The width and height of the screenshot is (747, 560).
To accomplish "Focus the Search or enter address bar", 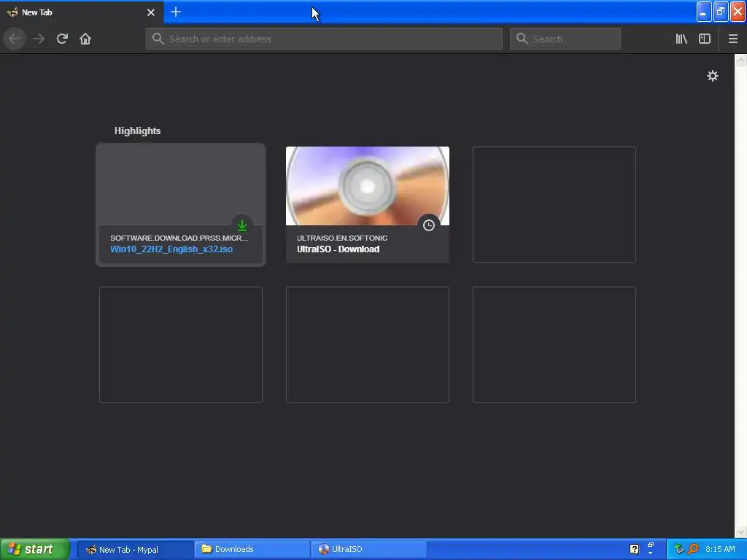I will tap(324, 39).
